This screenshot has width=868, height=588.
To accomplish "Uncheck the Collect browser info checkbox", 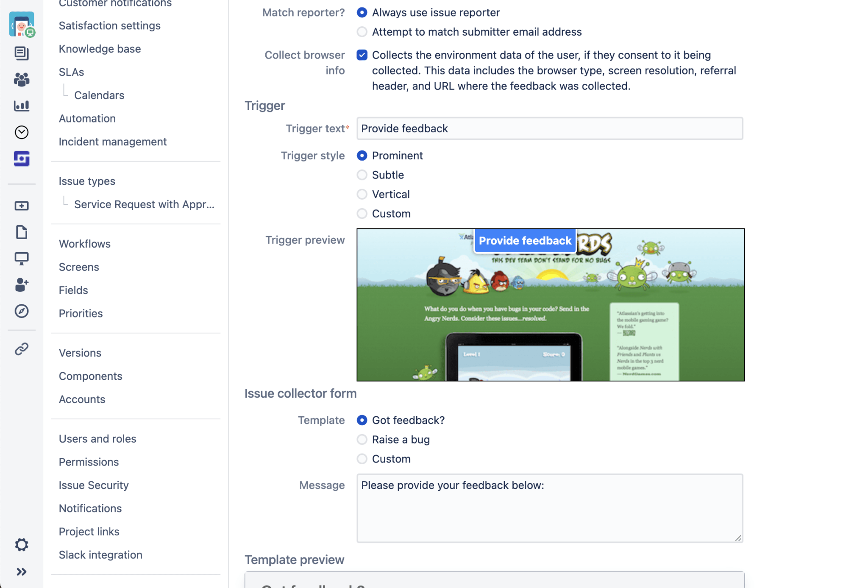I will (x=362, y=55).
